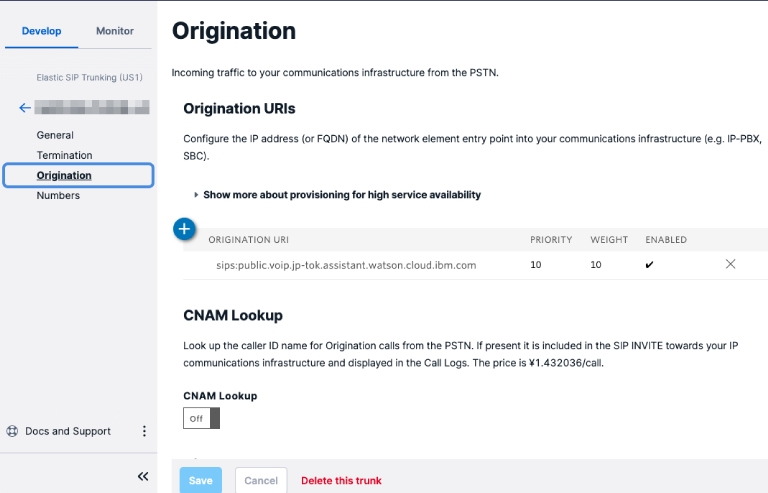Click 'Delete this trunk' link
The image size is (768, 493).
coord(341,480)
